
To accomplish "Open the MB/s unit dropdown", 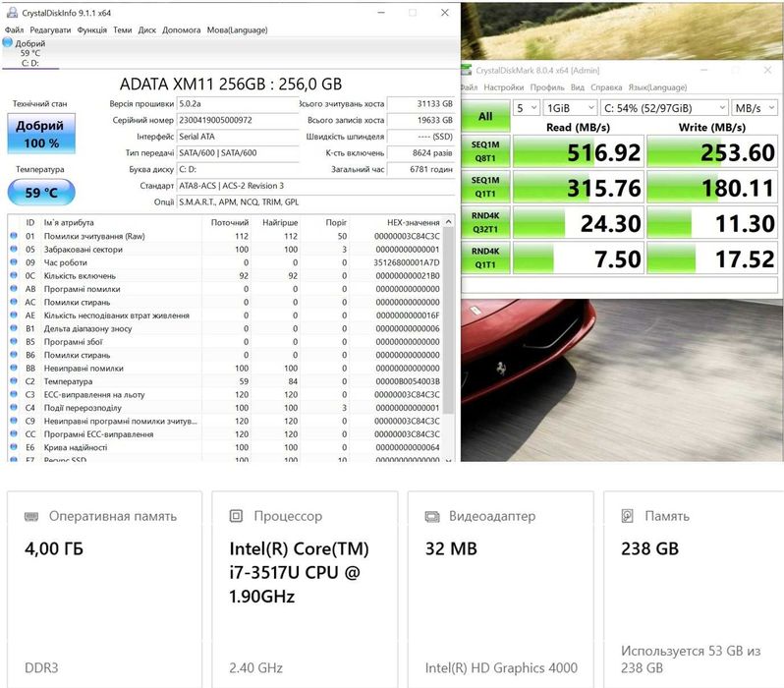I will pos(755,108).
